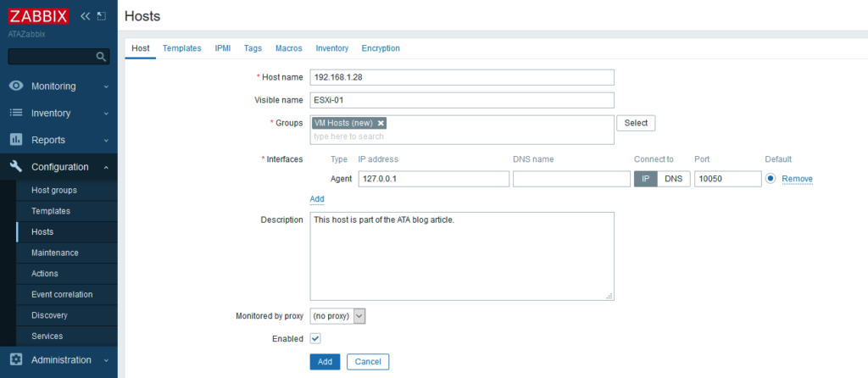
Task: Open Templates in Configuration submenu
Action: pyautogui.click(x=67, y=211)
